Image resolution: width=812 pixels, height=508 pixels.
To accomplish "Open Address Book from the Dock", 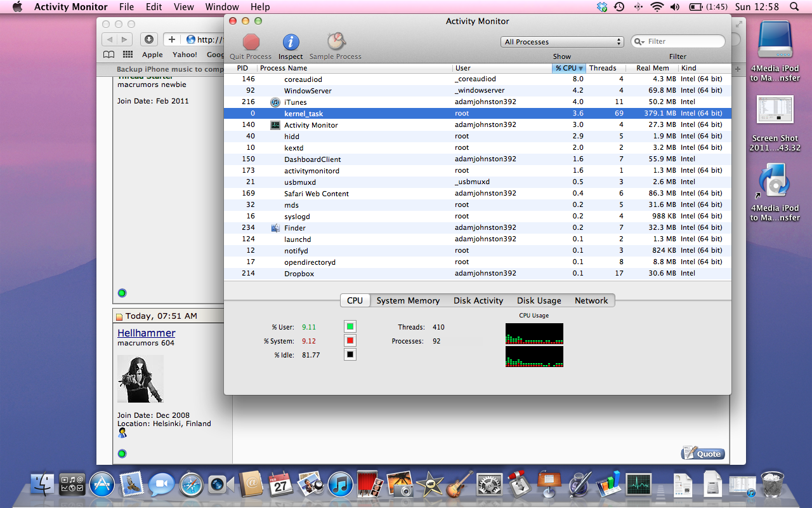I will click(x=251, y=485).
